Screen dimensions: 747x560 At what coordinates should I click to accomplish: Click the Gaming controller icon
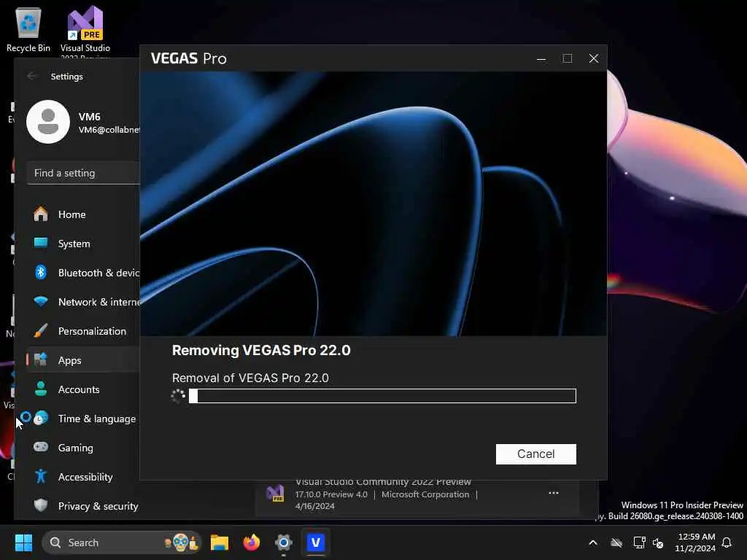pos(41,447)
